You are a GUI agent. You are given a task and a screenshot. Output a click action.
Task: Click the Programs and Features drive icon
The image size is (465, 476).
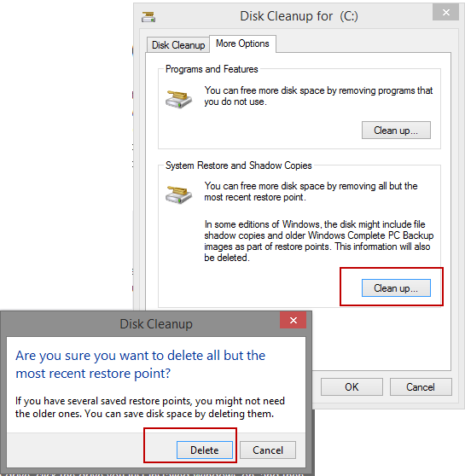click(178, 99)
